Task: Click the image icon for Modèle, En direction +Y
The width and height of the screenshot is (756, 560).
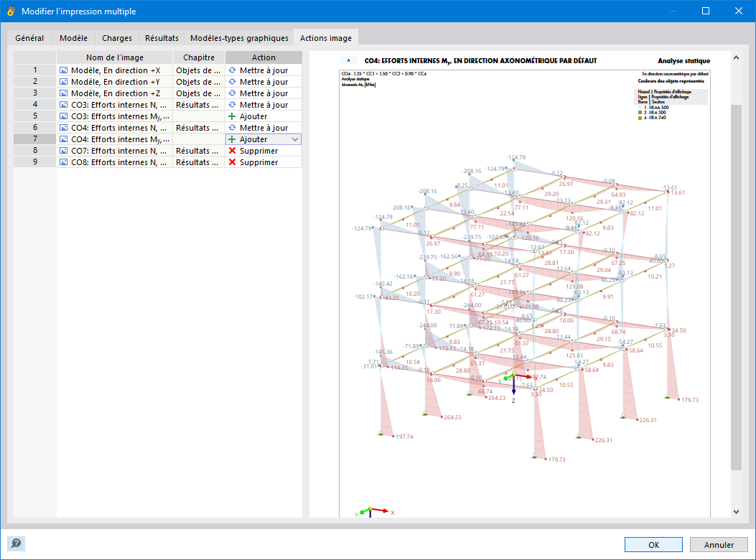Action: pos(63,82)
